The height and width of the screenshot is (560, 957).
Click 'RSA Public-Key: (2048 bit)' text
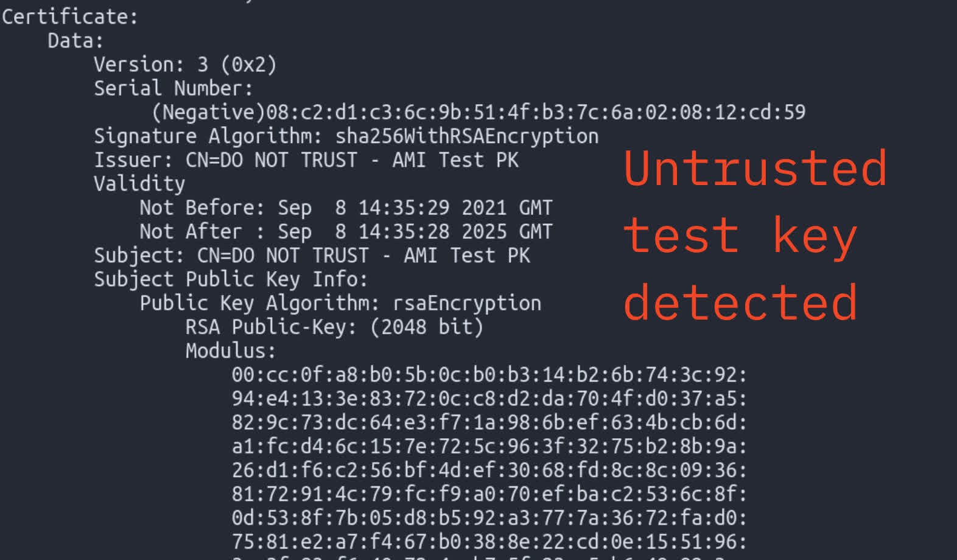point(334,327)
